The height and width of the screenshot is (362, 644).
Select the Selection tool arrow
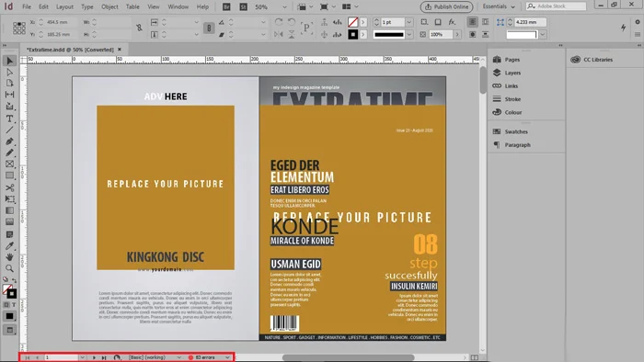9,61
